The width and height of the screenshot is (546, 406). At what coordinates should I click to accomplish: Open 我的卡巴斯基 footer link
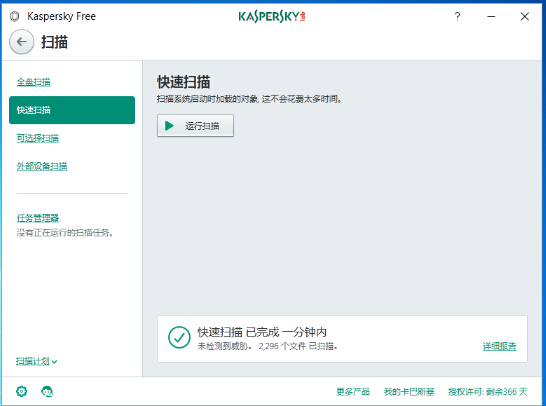[409, 392]
